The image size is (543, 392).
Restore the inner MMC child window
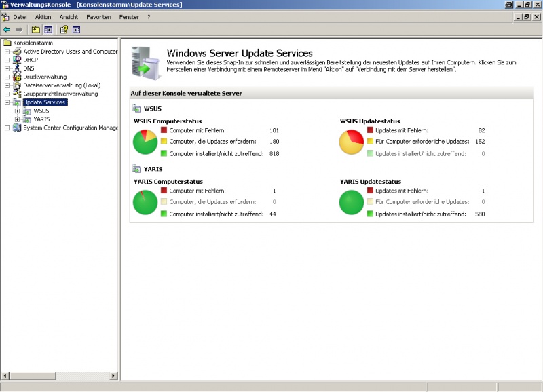point(527,16)
